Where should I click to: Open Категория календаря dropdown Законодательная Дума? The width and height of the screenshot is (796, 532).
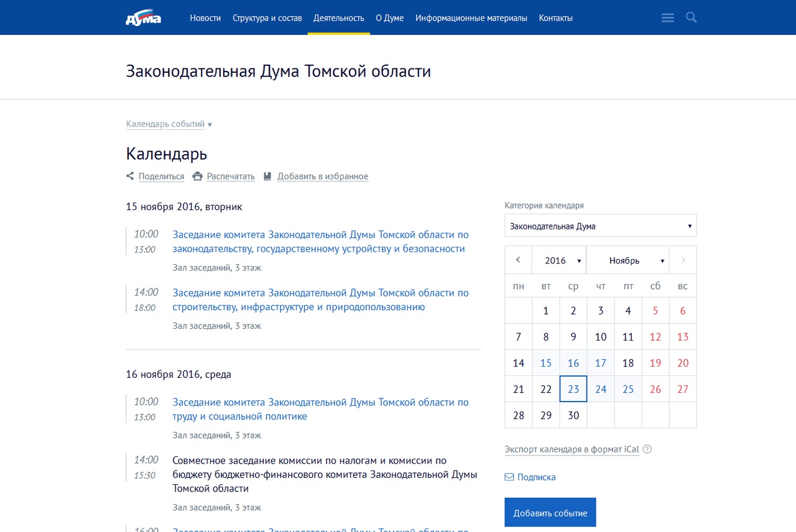pos(601,226)
